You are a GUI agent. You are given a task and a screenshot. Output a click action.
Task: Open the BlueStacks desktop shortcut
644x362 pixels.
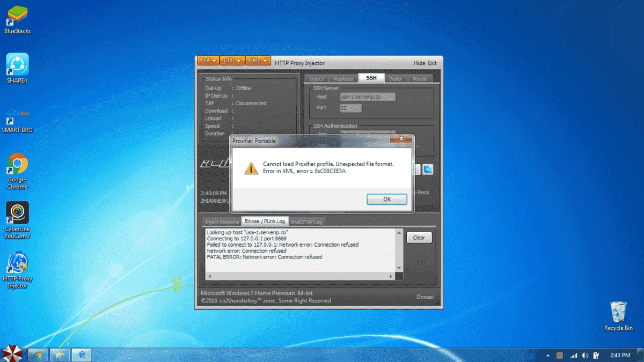(17, 19)
